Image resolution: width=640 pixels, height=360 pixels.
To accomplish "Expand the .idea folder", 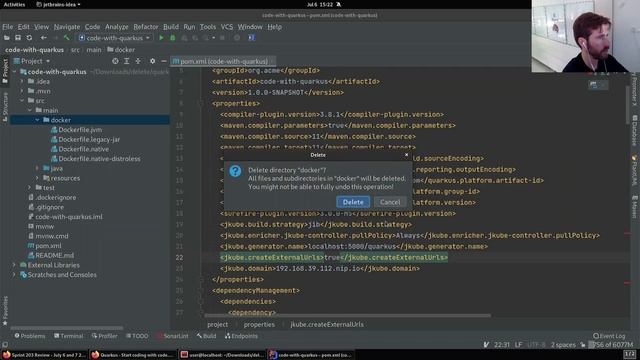I will click(22, 82).
